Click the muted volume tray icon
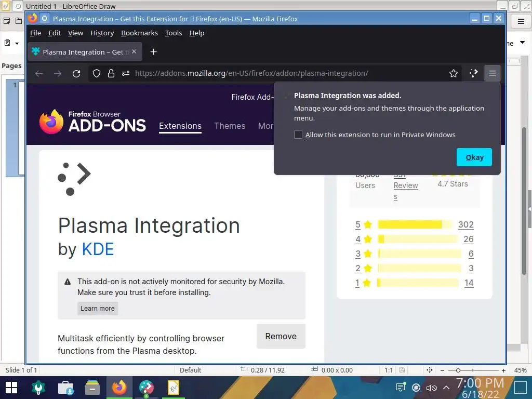This screenshot has height=399, width=532. (x=431, y=388)
